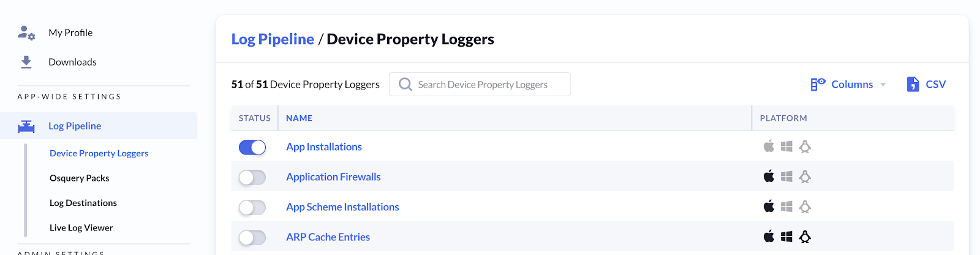Enable the ARP Cache Entries toggle

(252, 237)
